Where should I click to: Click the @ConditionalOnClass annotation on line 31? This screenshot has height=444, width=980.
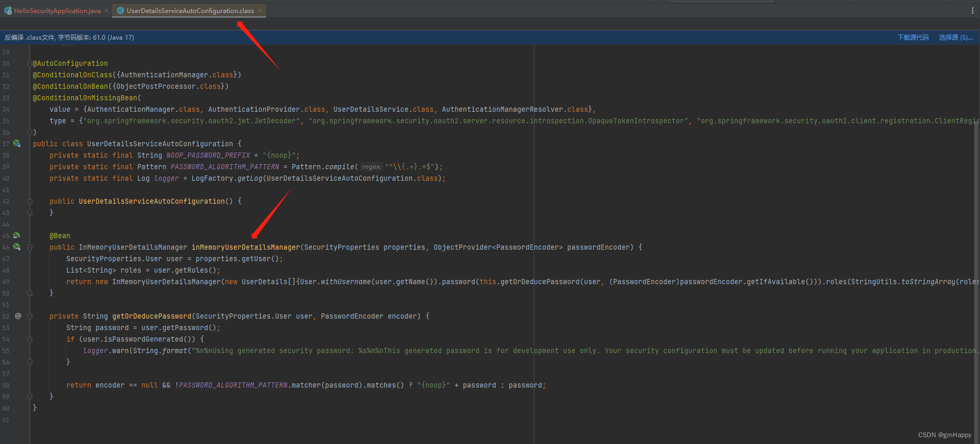[73, 75]
